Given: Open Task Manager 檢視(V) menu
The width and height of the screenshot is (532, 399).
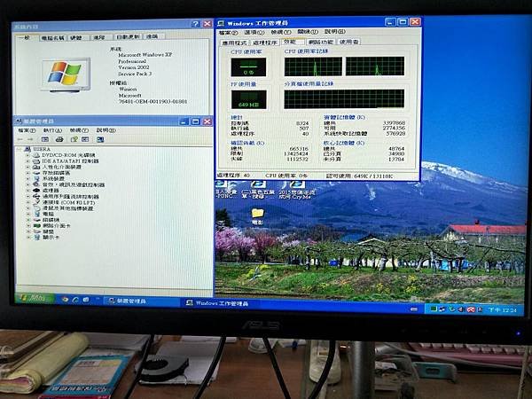Looking at the screenshot, I should point(281,32).
